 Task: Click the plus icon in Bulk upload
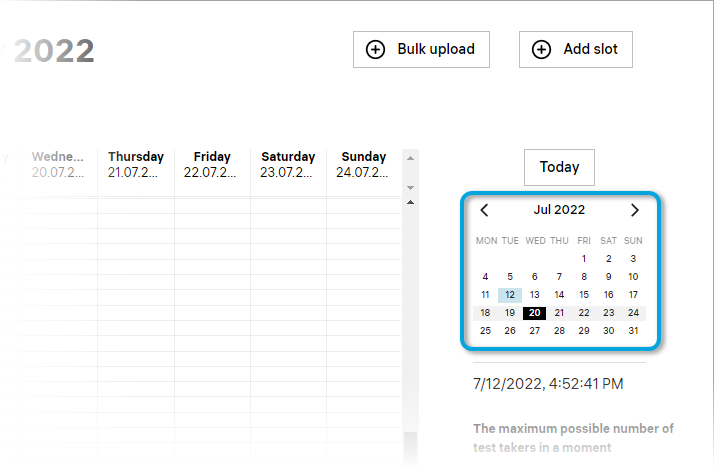pyautogui.click(x=376, y=49)
